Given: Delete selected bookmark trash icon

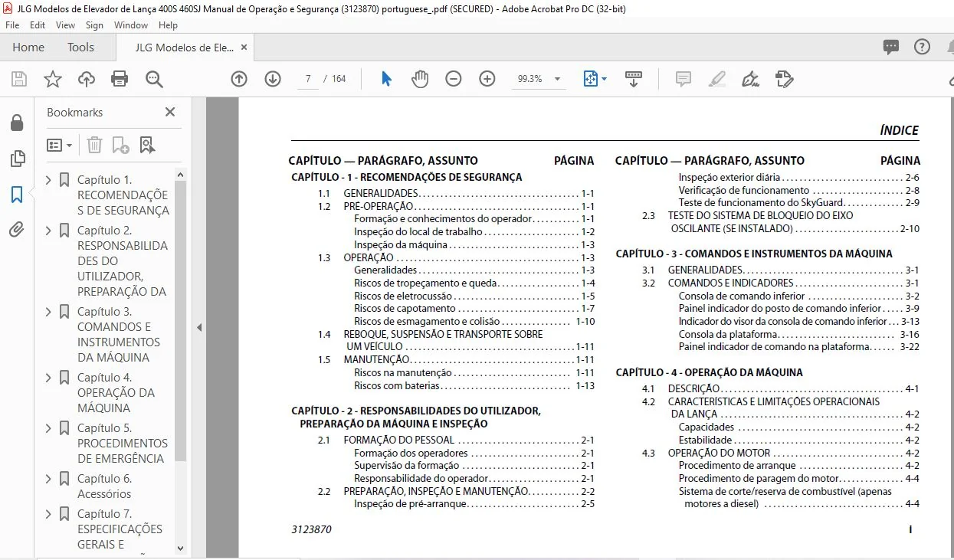Looking at the screenshot, I should 94,145.
